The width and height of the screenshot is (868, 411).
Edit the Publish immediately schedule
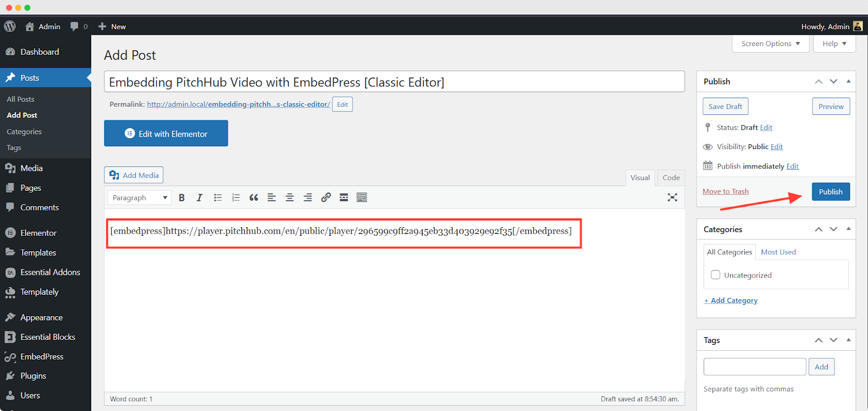[793, 166]
